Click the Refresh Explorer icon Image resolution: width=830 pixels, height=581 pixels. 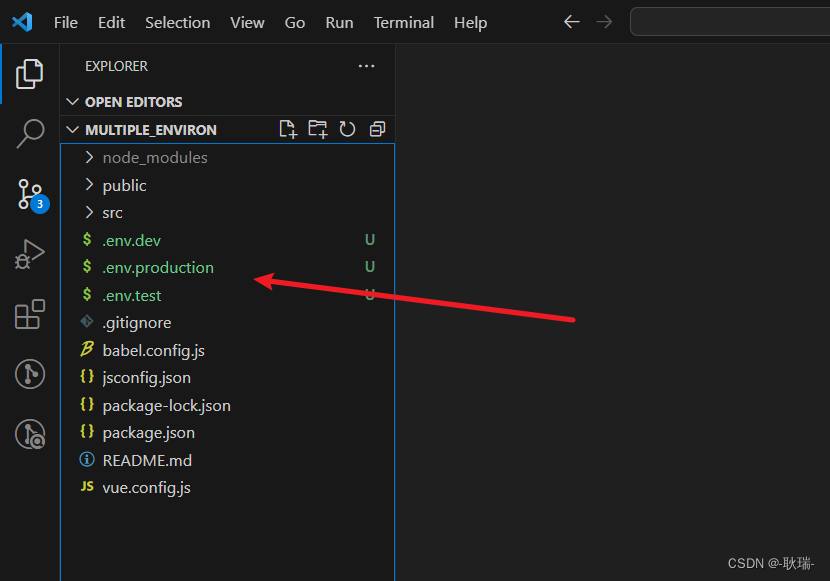point(347,129)
